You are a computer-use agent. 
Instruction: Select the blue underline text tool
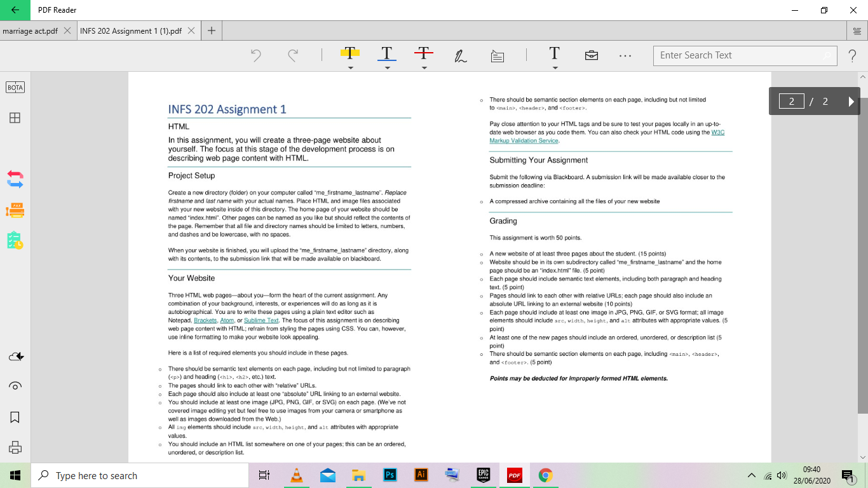[386, 53]
